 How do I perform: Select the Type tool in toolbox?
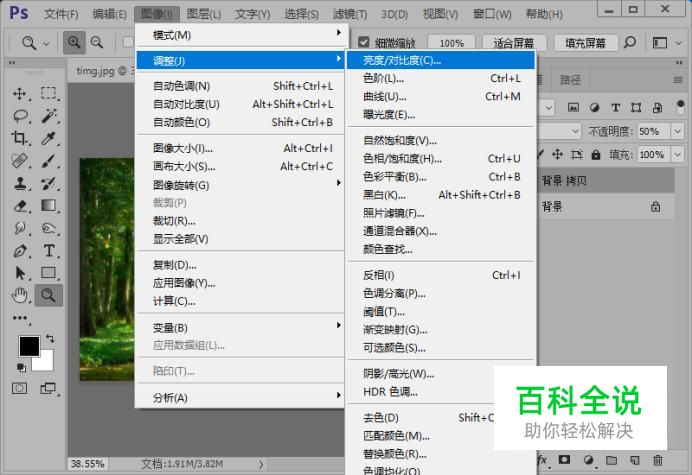49,251
